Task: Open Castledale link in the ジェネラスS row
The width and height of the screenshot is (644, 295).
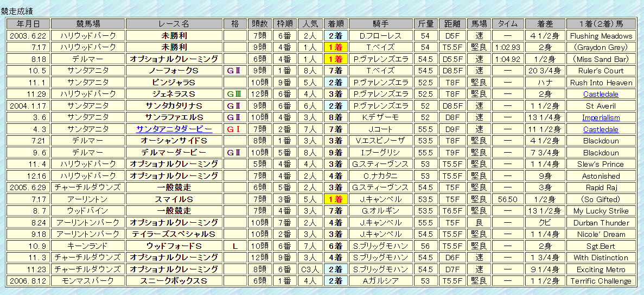Action: 601,94
